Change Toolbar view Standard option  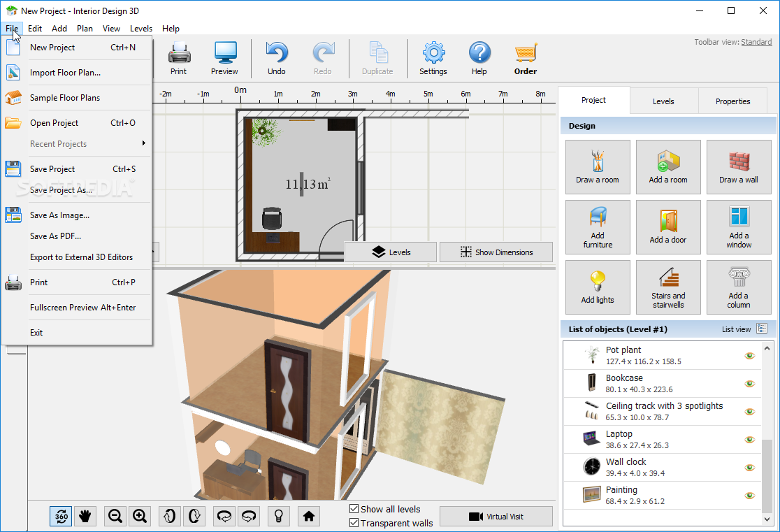pos(756,43)
